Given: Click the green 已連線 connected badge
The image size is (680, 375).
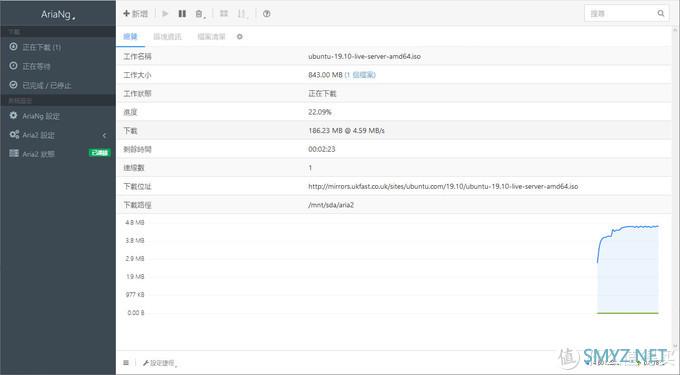Looking at the screenshot, I should click(100, 153).
